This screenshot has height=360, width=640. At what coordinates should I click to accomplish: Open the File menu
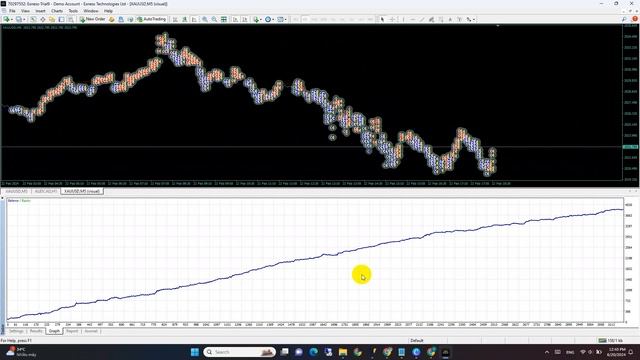coord(12,11)
